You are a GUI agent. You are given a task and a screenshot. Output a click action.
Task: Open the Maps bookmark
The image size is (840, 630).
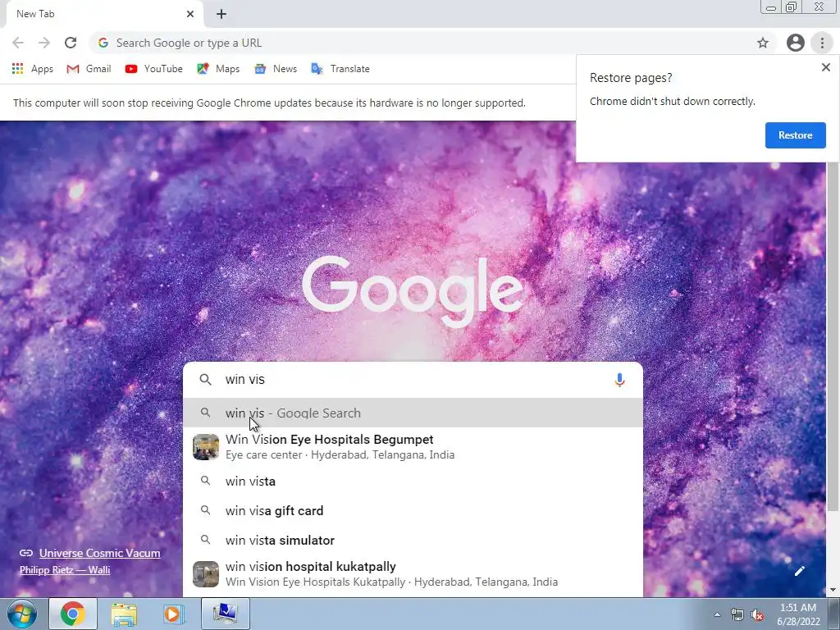pyautogui.click(x=218, y=69)
